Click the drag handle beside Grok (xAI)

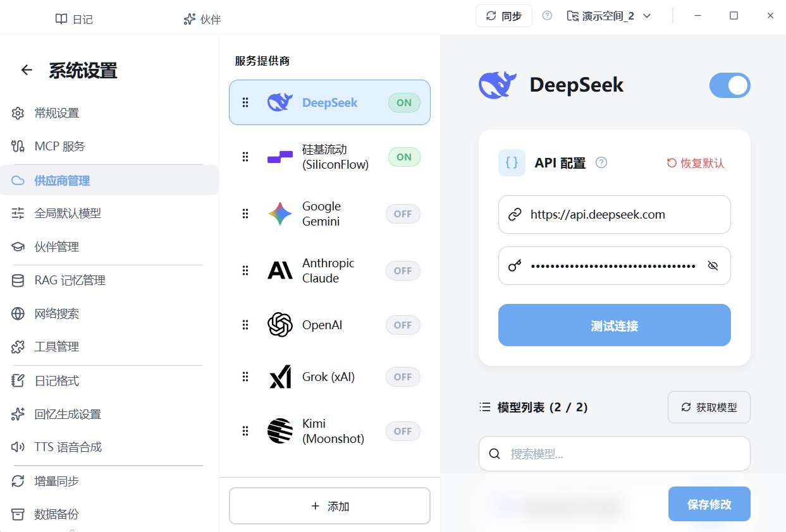(245, 377)
